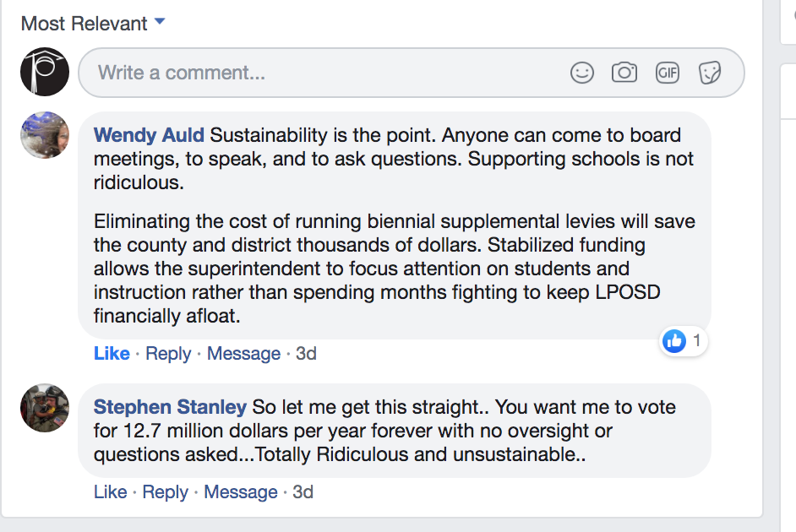Click the camera icon to attach photo

(624, 73)
